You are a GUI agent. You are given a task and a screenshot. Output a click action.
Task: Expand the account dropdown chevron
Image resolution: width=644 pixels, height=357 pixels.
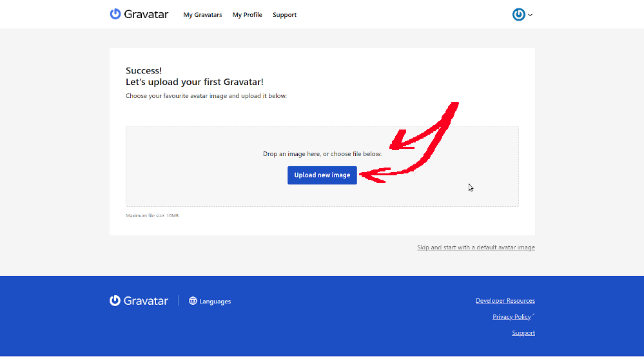coord(531,15)
